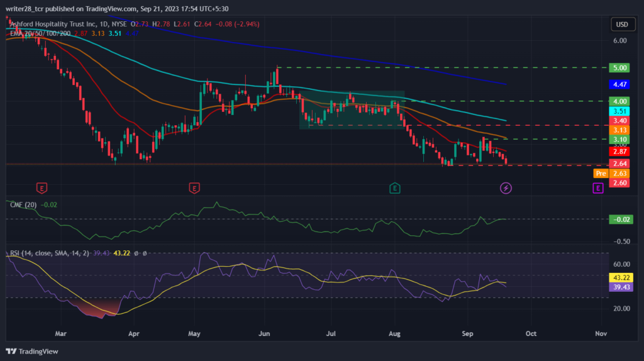Viewport: 644px width, 361px height.
Task: Click the purple lightning event marker
Action: pyautogui.click(x=506, y=188)
